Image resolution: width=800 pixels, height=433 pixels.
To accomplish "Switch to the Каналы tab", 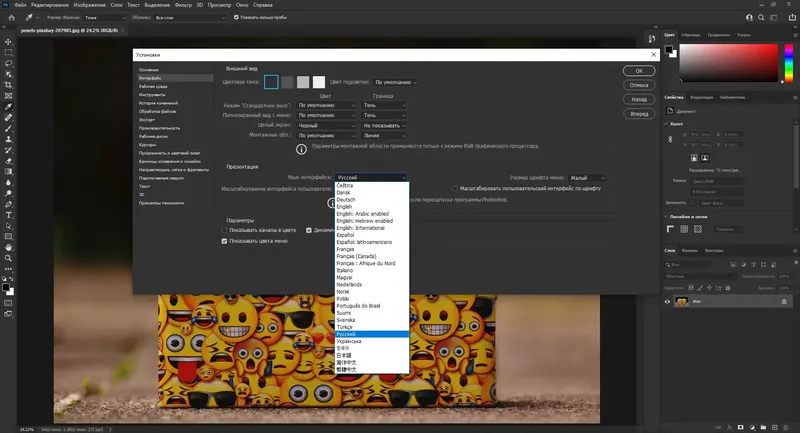I will pyautogui.click(x=689, y=250).
